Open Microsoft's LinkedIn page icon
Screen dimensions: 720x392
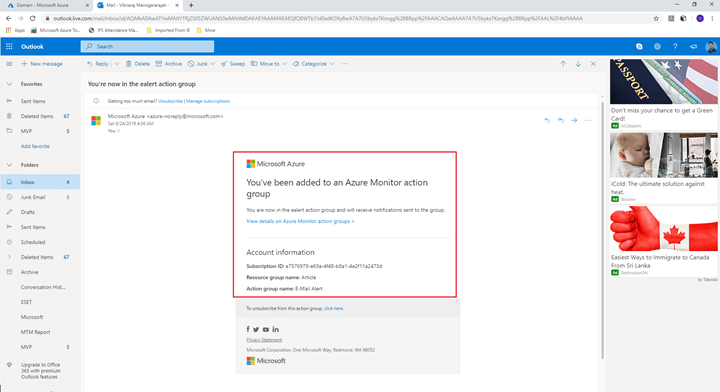pyautogui.click(x=276, y=329)
